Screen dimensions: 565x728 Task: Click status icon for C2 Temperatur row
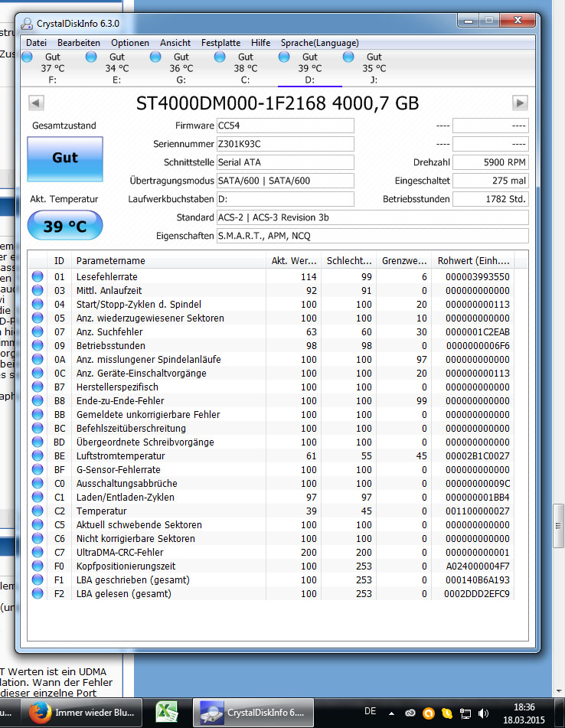click(x=38, y=511)
